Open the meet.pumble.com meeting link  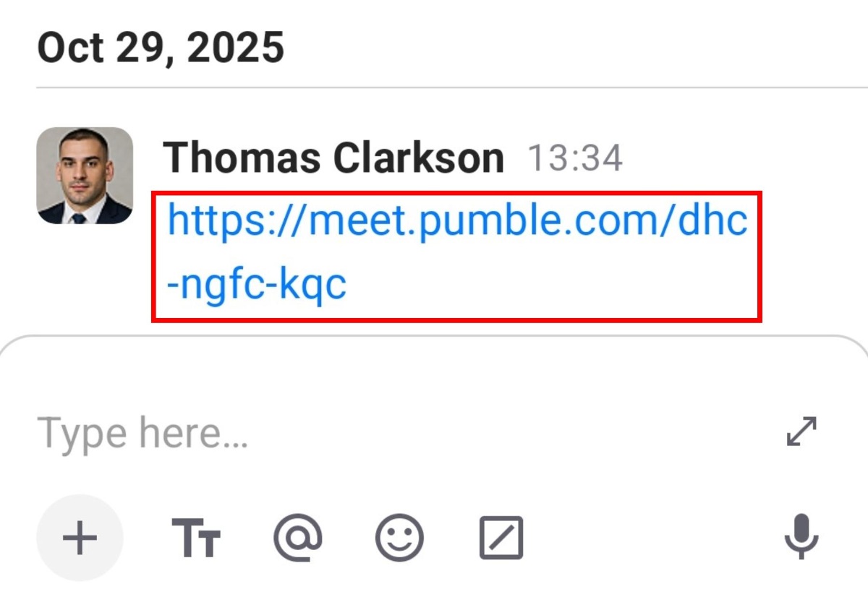[457, 220]
